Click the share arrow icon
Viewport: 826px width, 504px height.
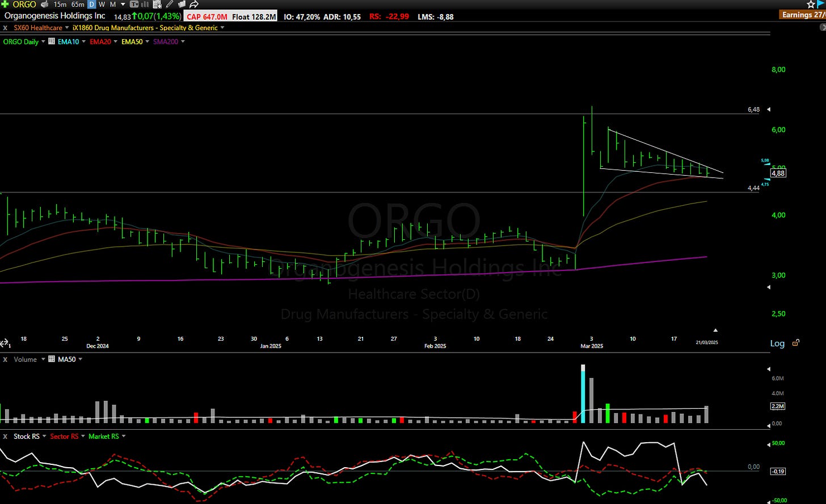[194, 5]
